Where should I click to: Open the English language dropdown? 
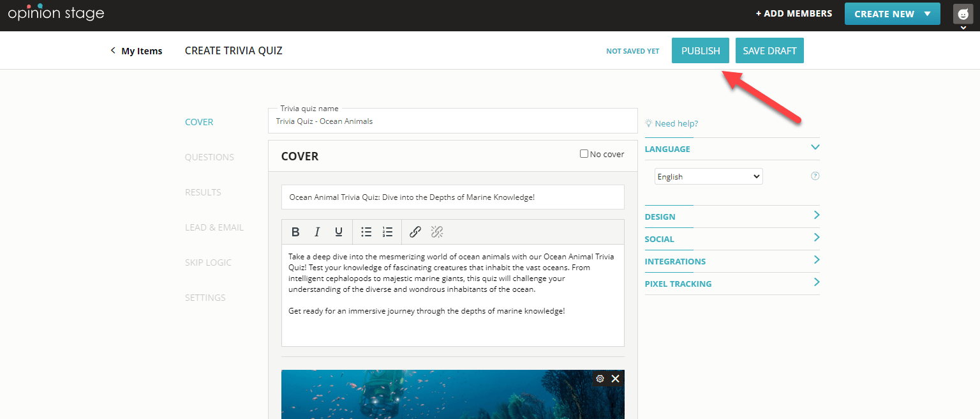coord(708,176)
